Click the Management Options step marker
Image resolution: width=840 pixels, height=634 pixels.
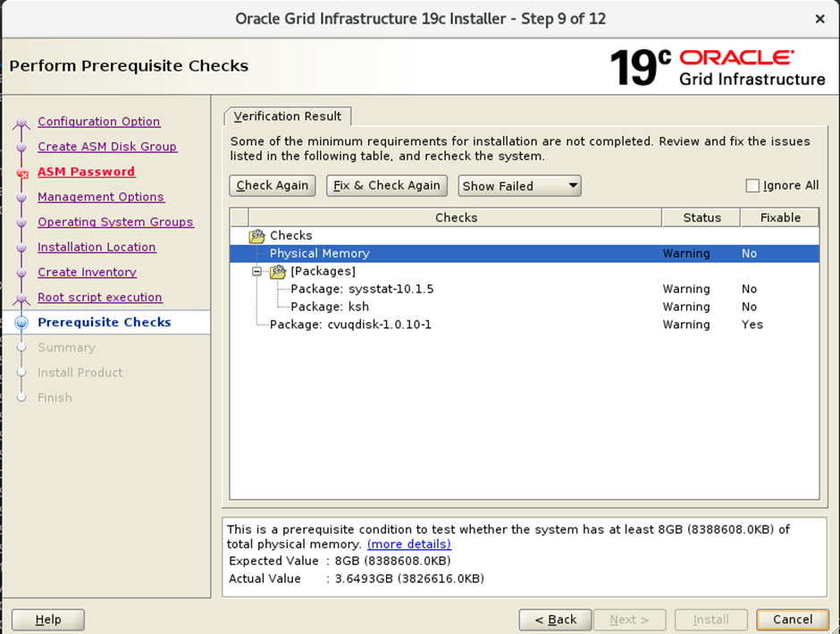21,198
